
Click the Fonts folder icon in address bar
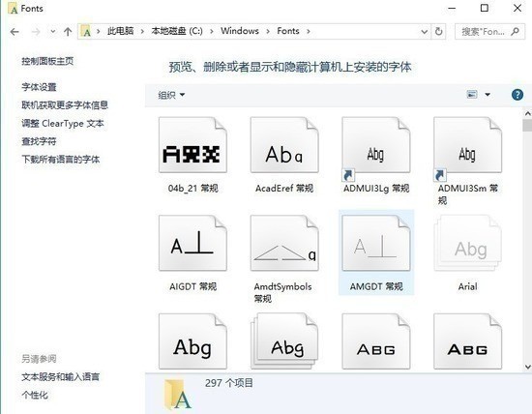[86, 32]
